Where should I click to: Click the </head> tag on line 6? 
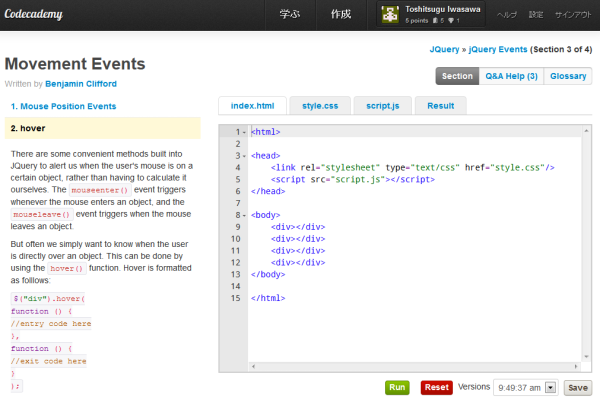click(268, 191)
